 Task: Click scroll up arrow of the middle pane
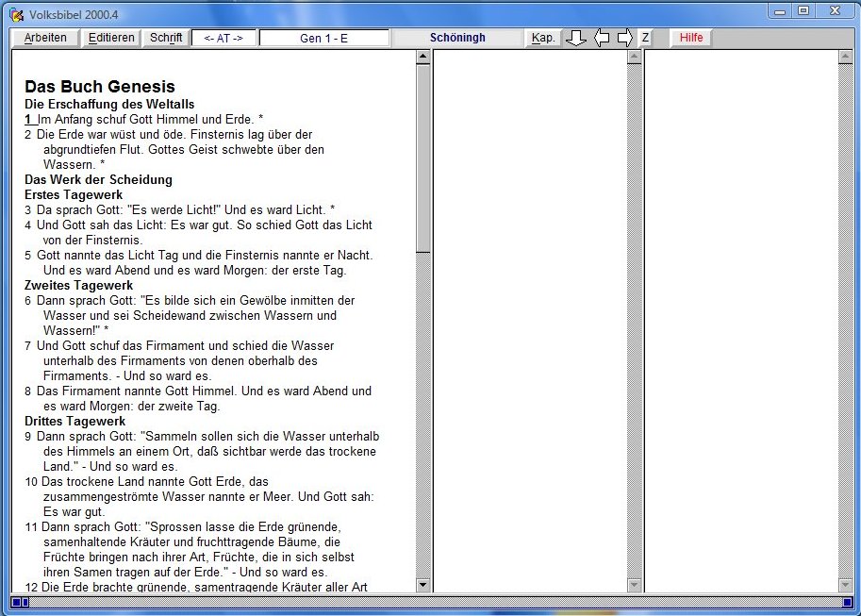click(635, 57)
